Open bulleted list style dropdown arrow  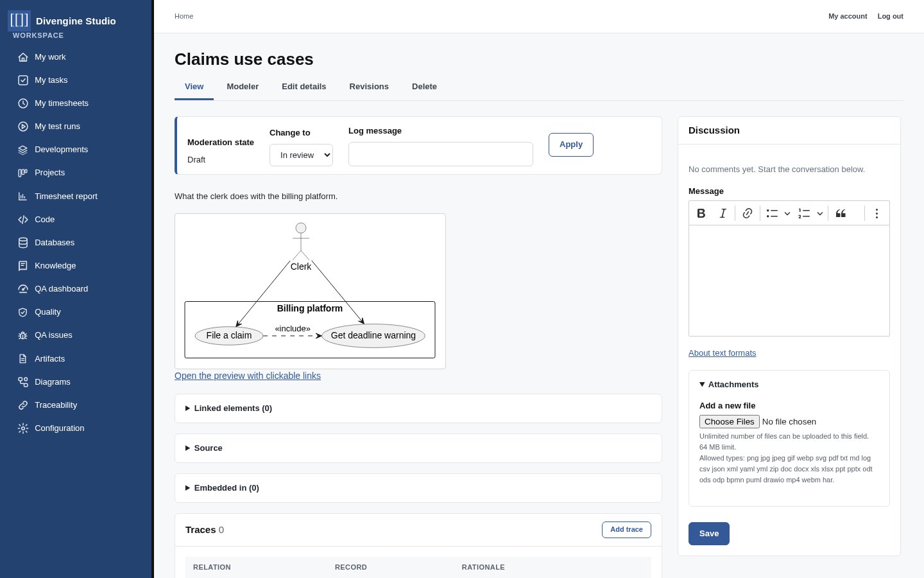787,213
